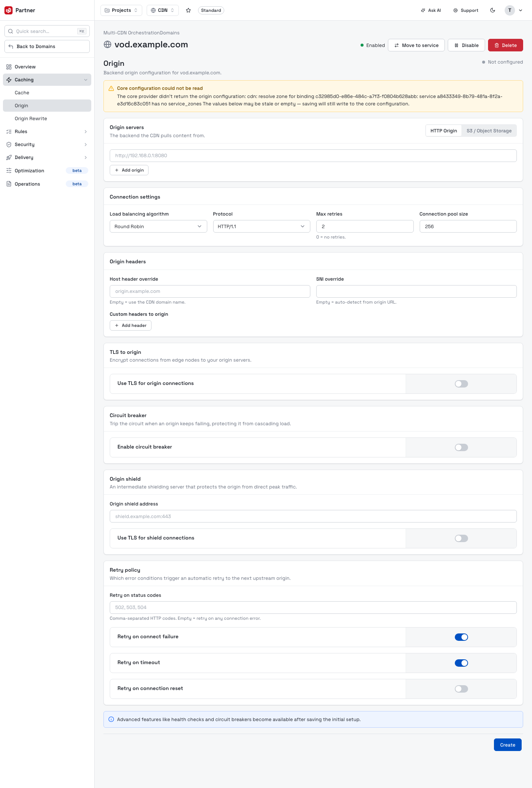Click the Overview grid icon

[9, 67]
